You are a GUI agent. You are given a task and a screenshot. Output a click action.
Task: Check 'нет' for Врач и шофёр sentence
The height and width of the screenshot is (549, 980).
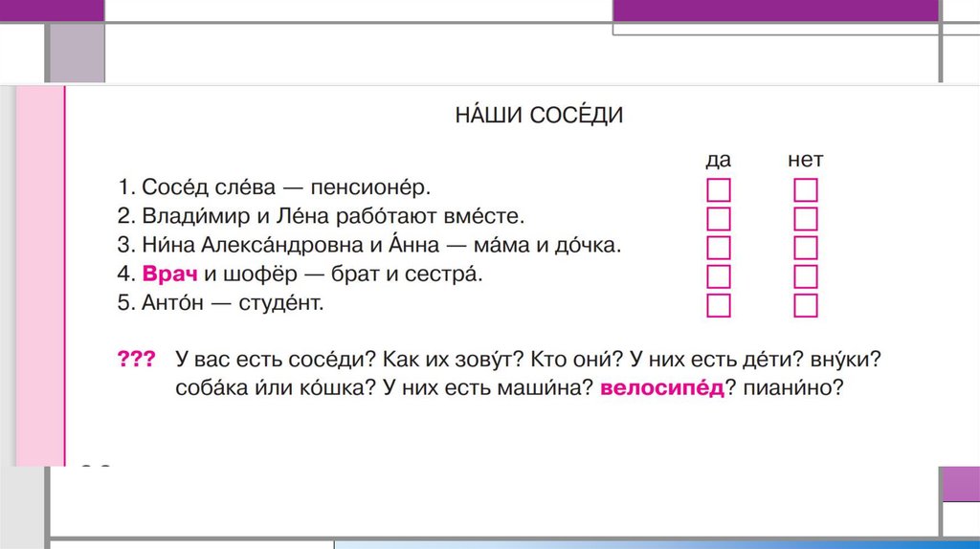(806, 276)
